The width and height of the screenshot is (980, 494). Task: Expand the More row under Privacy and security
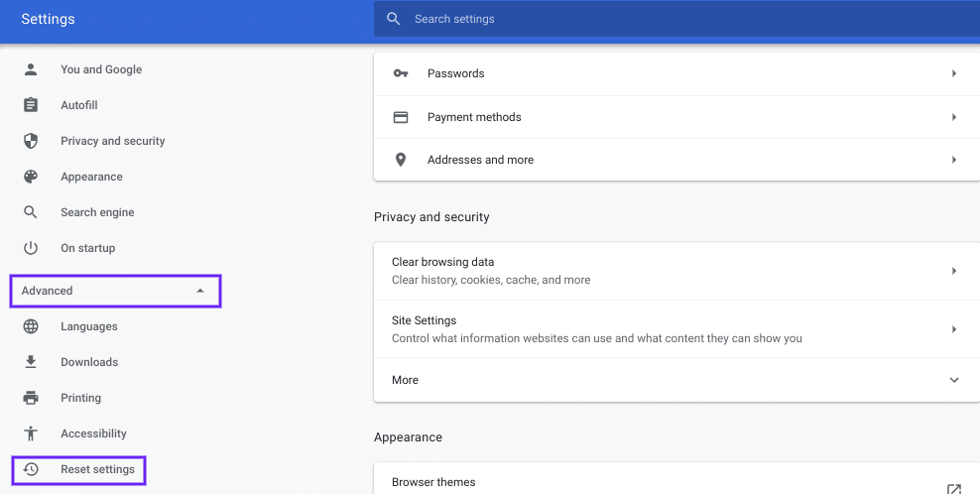953,380
